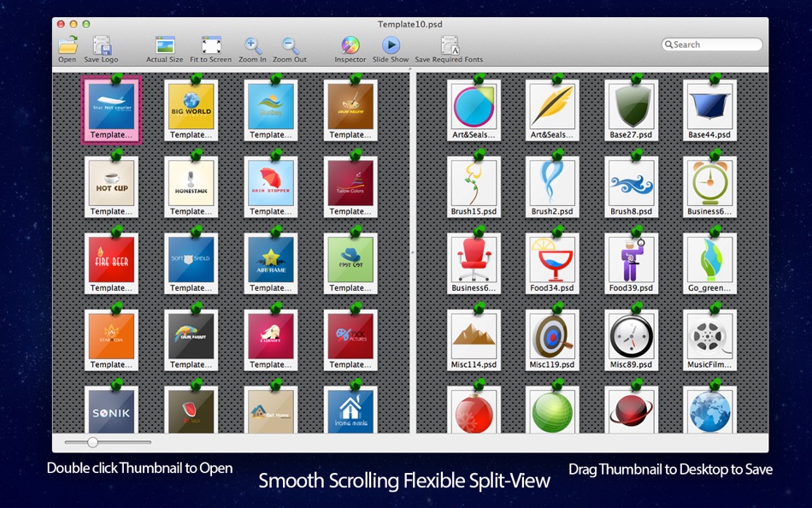The image size is (812, 508).
Task: Select the Misc114.psd mountains thumbnail
Action: [x=474, y=340]
